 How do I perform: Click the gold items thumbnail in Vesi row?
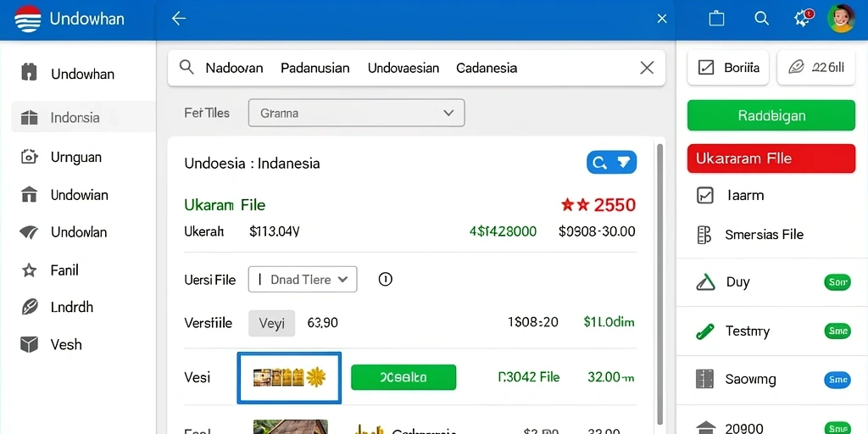[x=289, y=377]
